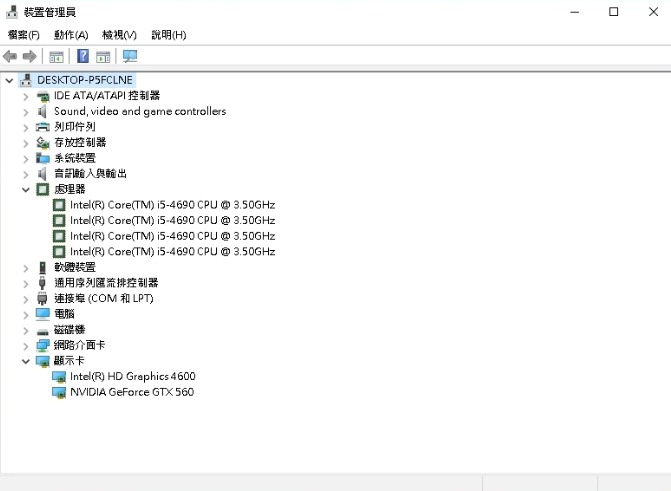Select the DESKTOP-P5FCLNE label
Viewport: 671px width, 491px height.
point(85,80)
